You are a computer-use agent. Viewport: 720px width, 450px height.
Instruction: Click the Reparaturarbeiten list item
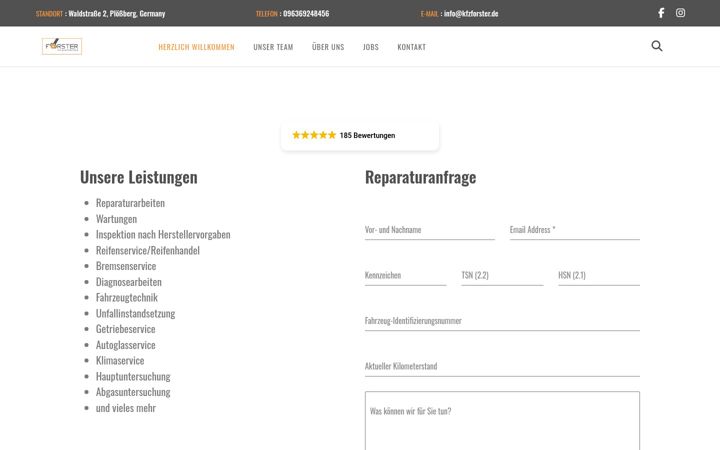click(x=130, y=203)
